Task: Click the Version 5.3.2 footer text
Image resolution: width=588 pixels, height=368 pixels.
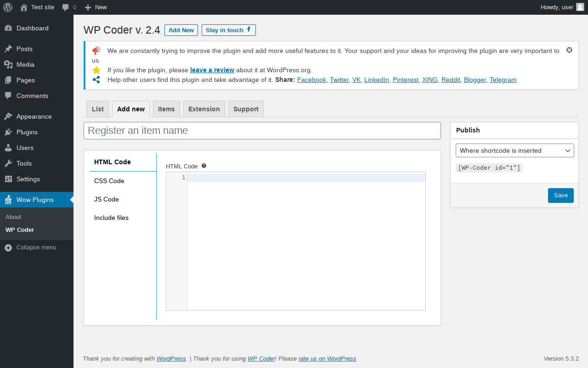Action: pos(561,358)
